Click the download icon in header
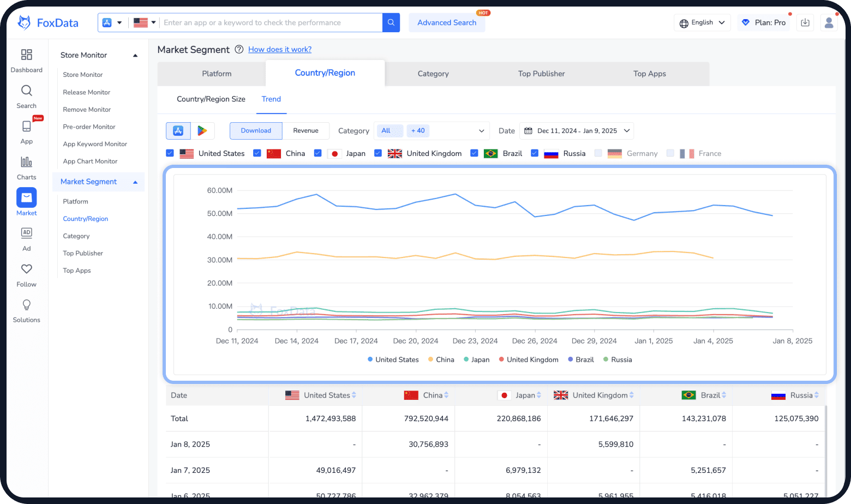The width and height of the screenshot is (851, 504). click(805, 22)
